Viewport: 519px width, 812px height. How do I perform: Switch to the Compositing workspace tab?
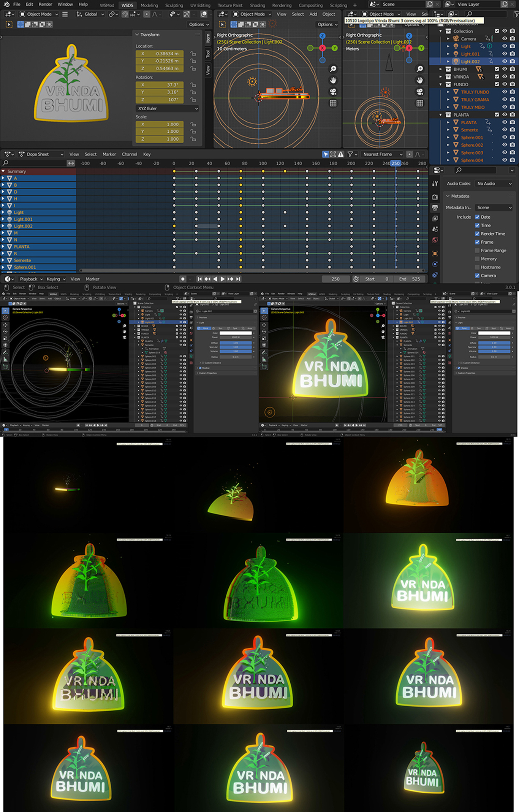(x=310, y=5)
